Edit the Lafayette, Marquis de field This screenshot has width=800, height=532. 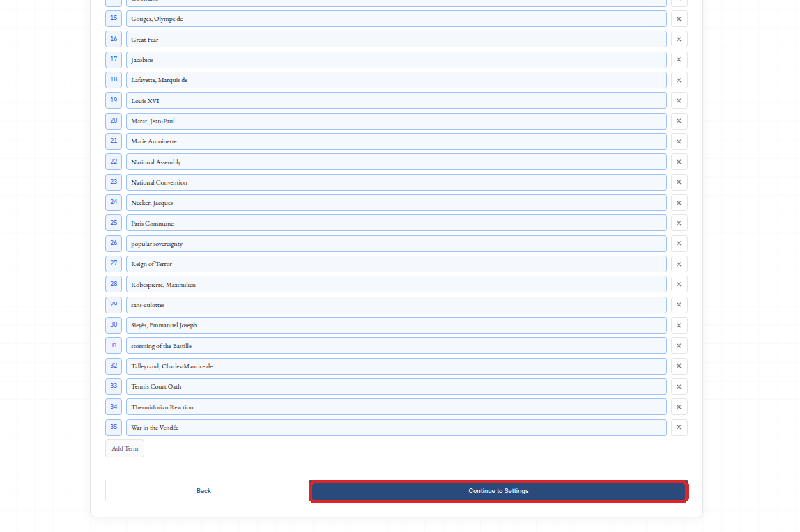[397, 80]
